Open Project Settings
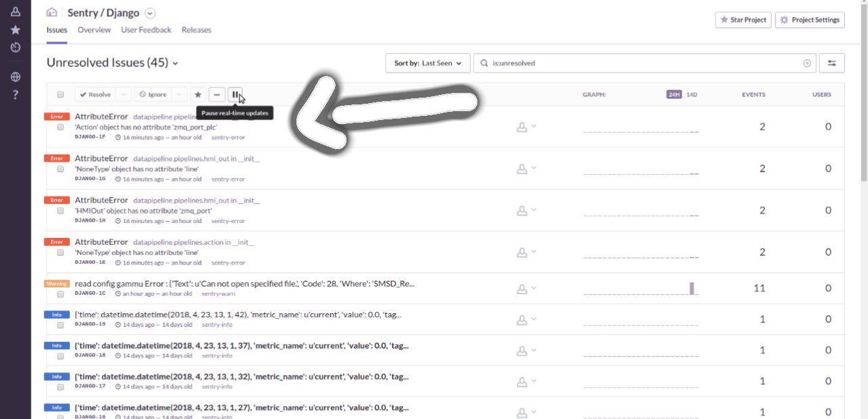This screenshot has width=868, height=419. pyautogui.click(x=810, y=20)
